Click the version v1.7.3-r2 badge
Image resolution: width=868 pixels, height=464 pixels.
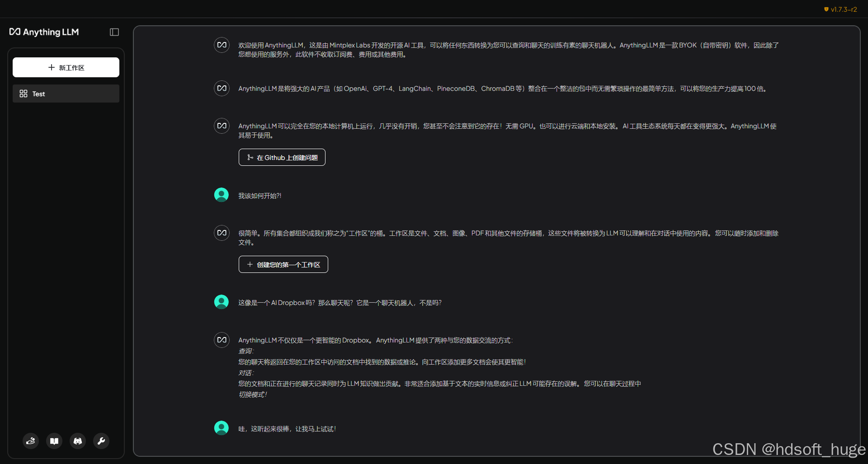point(840,9)
